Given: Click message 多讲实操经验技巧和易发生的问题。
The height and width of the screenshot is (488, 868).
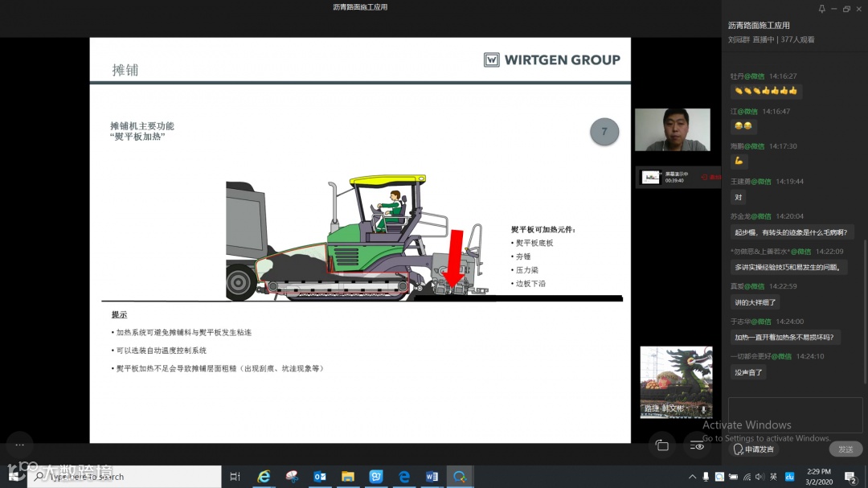Looking at the screenshot, I should [788, 268].
